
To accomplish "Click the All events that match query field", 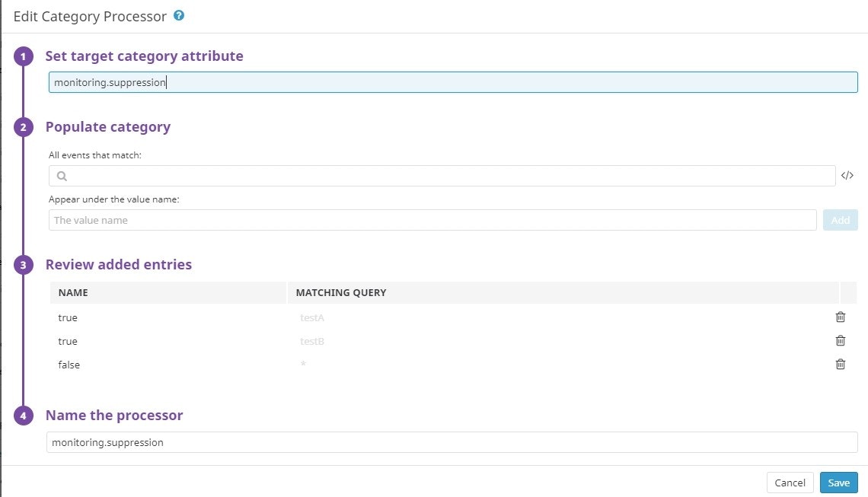I will (442, 176).
